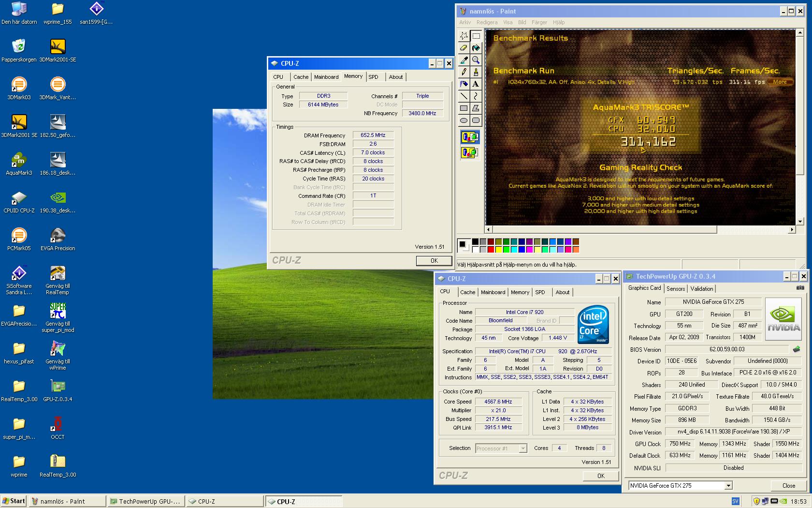Image resolution: width=812 pixels, height=508 pixels.
Task: Click the GPU-Z screenshot camera icon
Action: [800, 287]
